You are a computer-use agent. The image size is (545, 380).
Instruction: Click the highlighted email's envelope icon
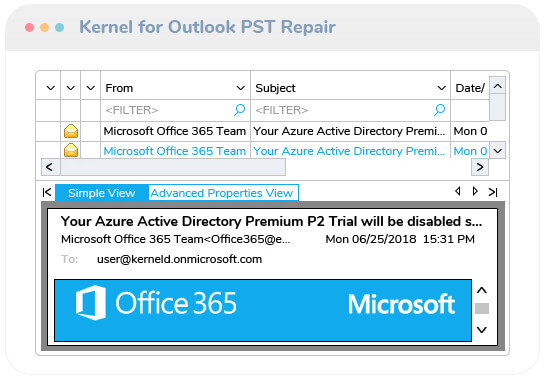(71, 151)
